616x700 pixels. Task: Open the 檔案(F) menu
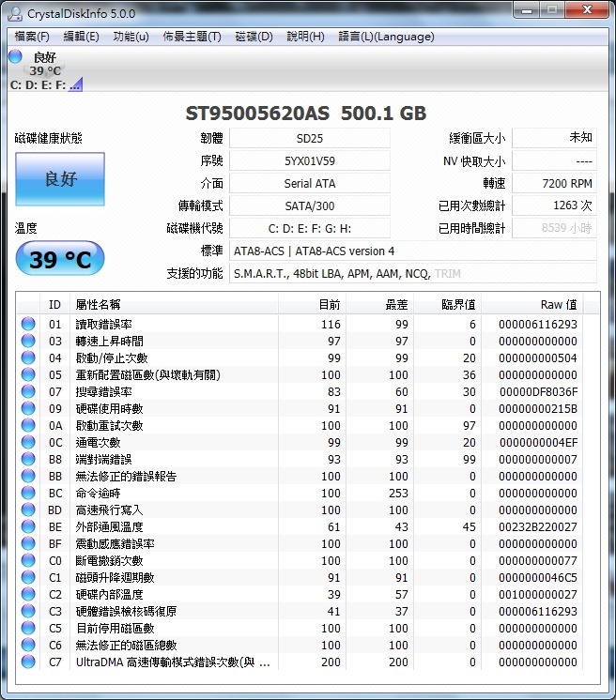(x=32, y=37)
